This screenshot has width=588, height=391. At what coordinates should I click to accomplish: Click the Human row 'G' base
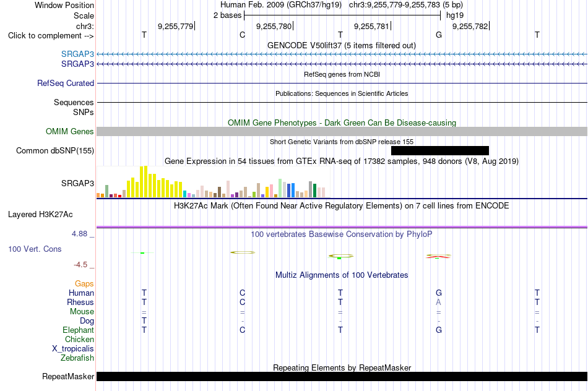[439, 293]
